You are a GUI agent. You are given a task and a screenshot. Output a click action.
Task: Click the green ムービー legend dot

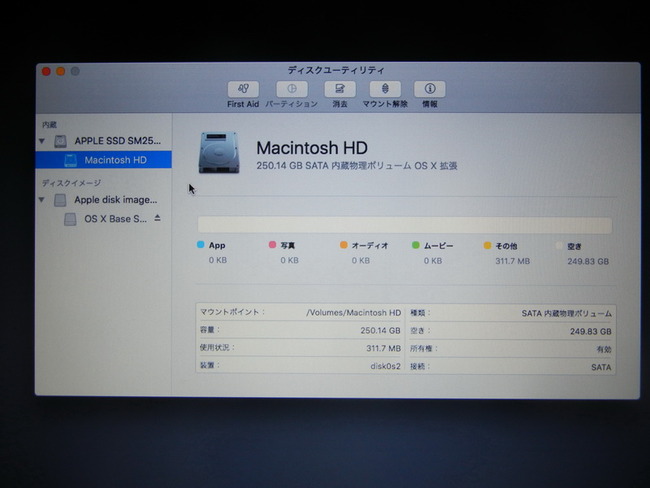(416, 245)
